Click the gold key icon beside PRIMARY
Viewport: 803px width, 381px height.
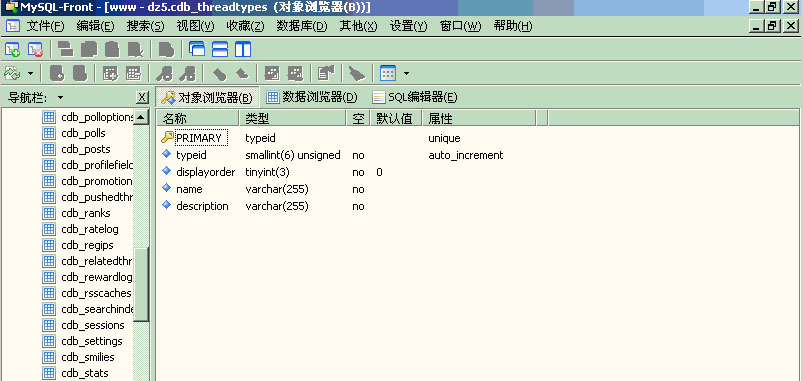(167, 138)
